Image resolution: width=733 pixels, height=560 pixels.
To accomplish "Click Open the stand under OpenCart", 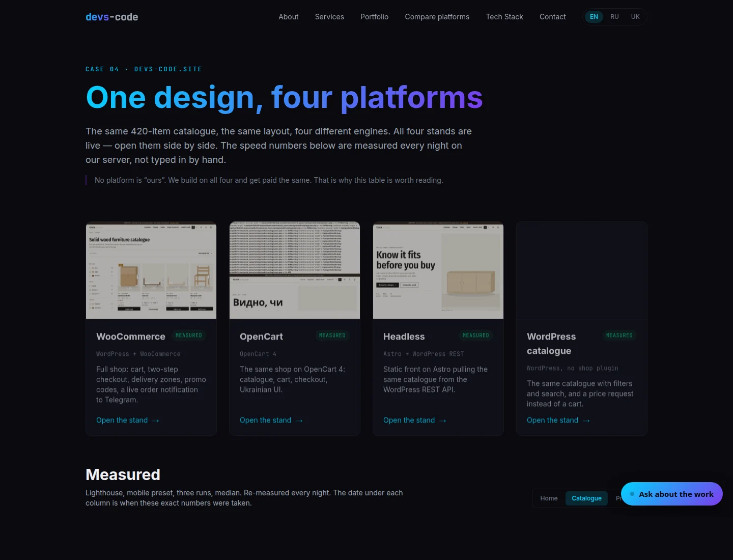I will pyautogui.click(x=271, y=420).
